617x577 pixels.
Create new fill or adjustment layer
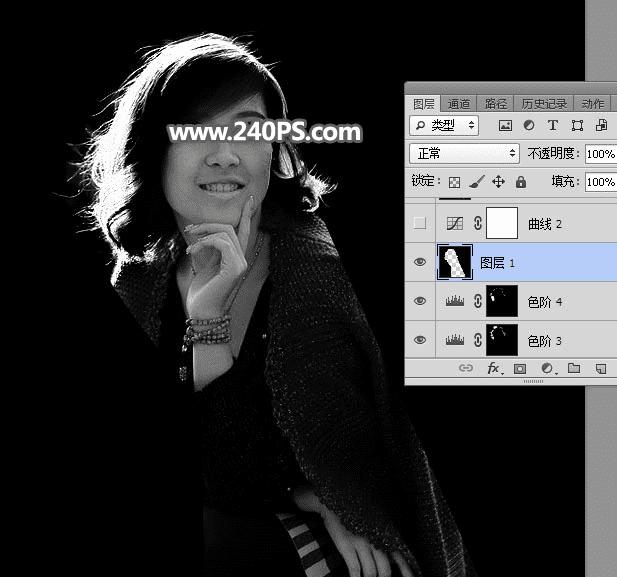[x=548, y=368]
